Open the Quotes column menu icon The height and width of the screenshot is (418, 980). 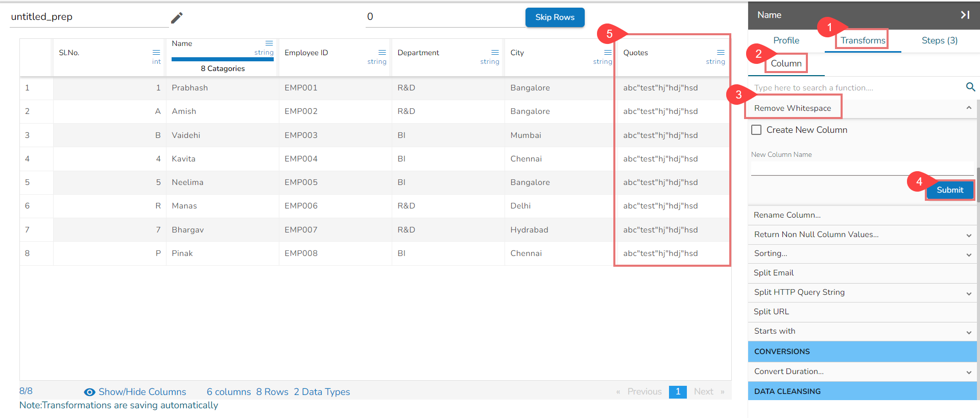point(721,53)
